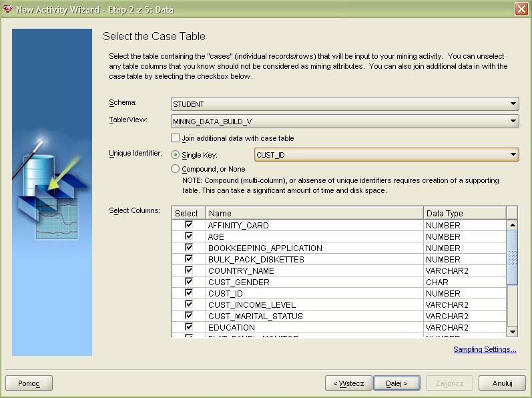Click the Pomoc help button
This screenshot has width=532, height=398.
pos(29,383)
